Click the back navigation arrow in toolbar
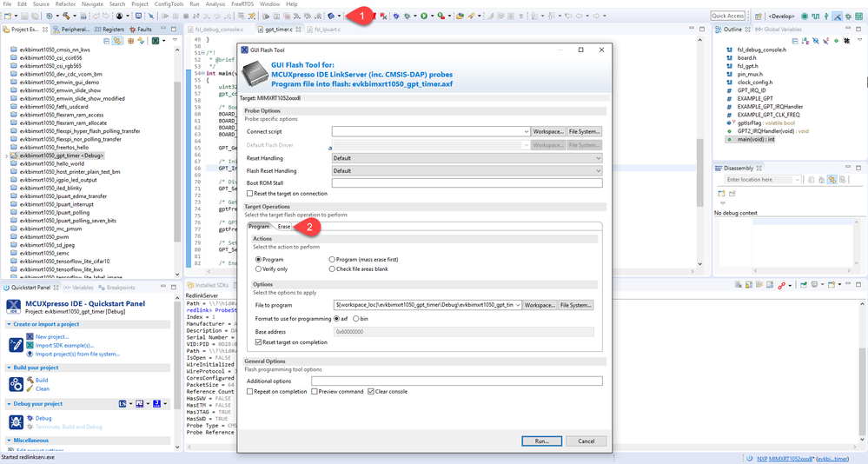This screenshot has width=868, height=464. (x=579, y=16)
